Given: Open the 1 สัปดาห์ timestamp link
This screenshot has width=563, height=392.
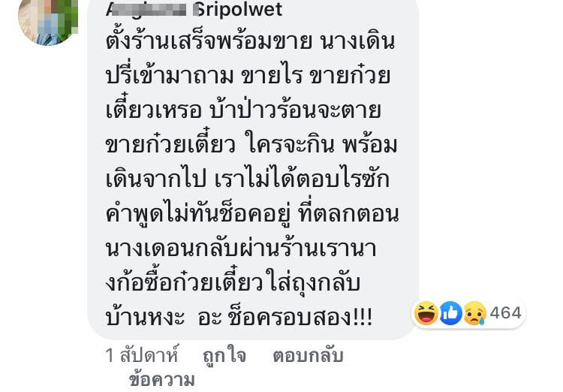Looking at the screenshot, I should click(x=142, y=355).
